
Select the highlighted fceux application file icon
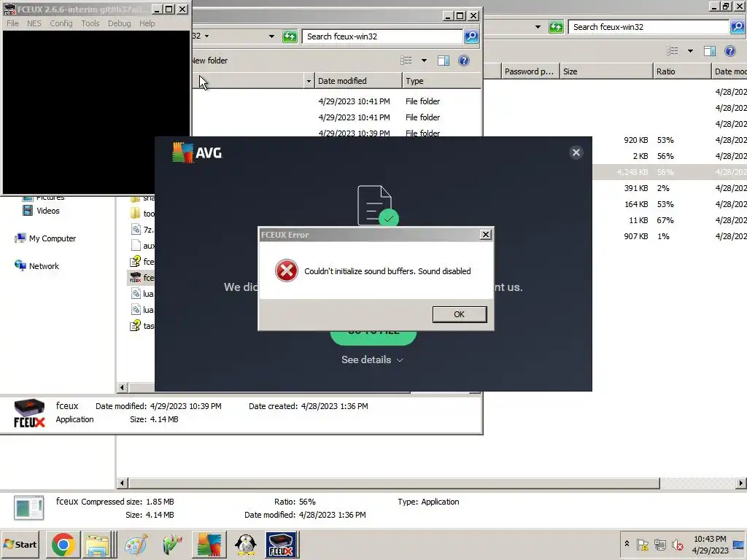point(135,277)
